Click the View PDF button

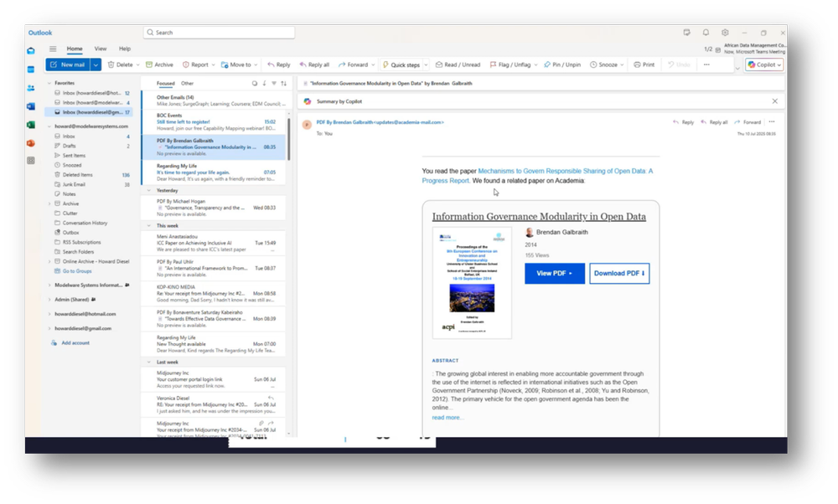click(x=554, y=274)
